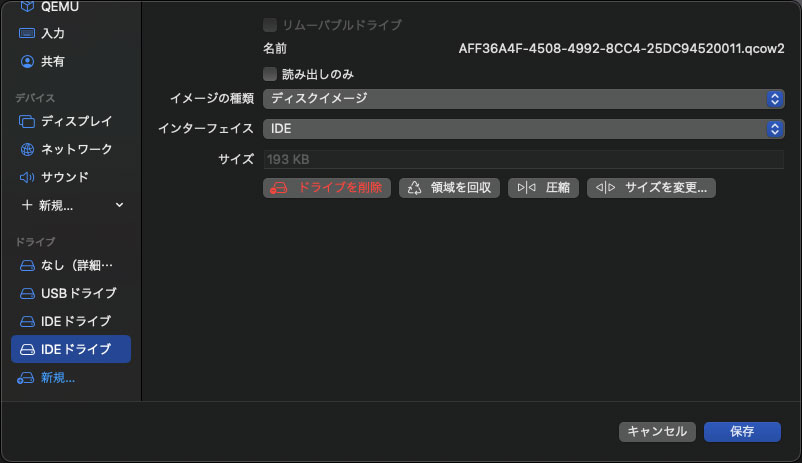802x463 pixels.
Task: Click the red drive icon on ドライブを削除
Action: click(279, 188)
